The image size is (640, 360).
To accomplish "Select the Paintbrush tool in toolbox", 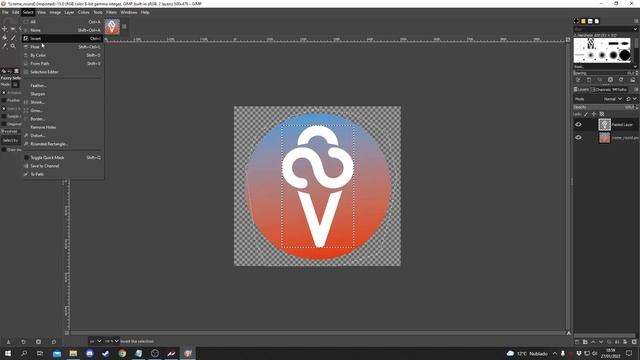I will pos(13,38).
